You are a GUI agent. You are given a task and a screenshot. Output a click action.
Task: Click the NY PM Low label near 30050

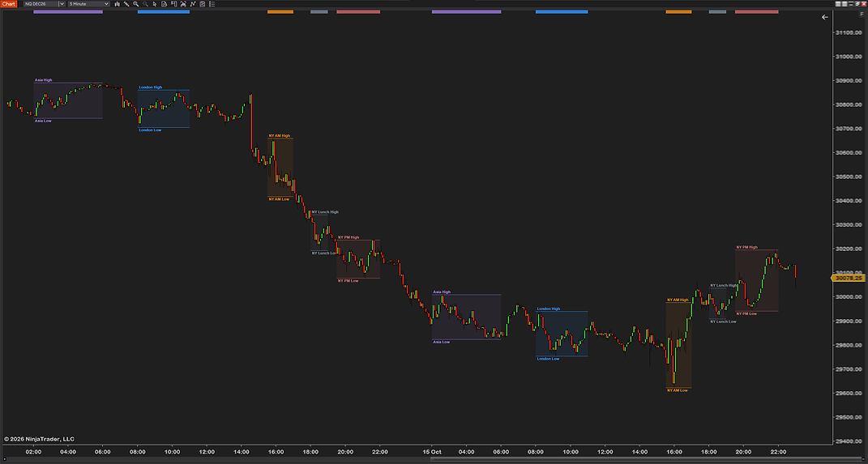coord(348,280)
